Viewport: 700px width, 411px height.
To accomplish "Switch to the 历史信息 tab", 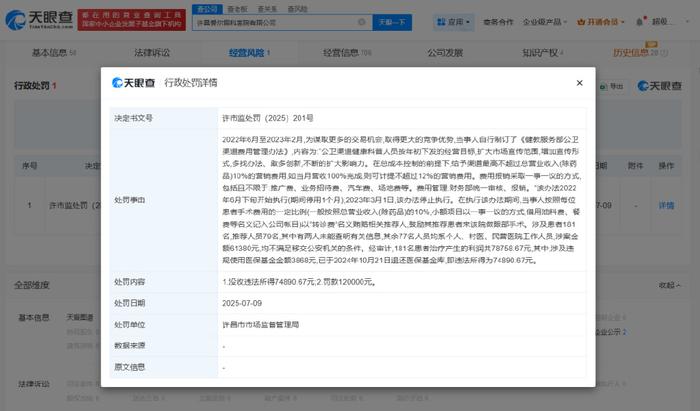I will (640, 53).
